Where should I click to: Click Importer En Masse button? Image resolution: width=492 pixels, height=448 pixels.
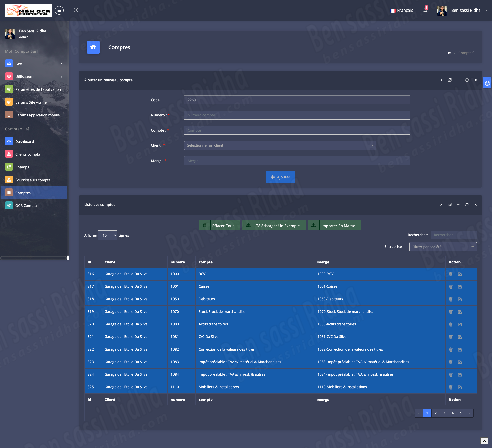[x=334, y=225]
